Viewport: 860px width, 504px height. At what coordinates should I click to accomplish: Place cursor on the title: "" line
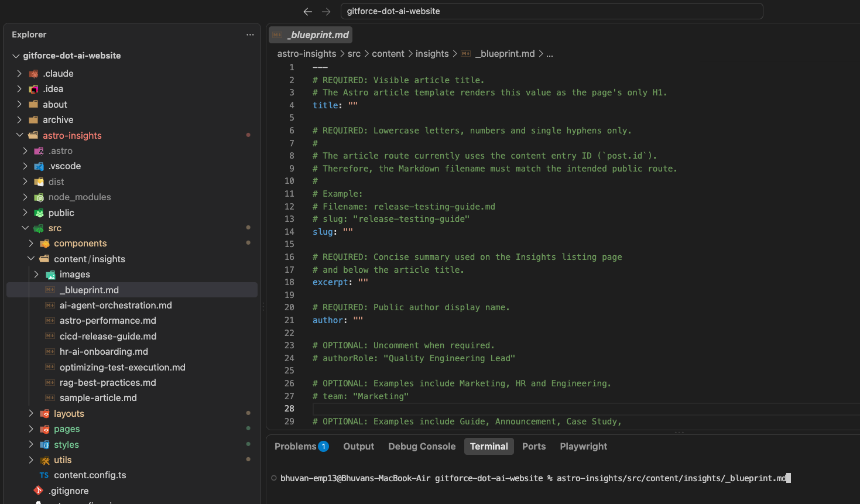pos(335,105)
